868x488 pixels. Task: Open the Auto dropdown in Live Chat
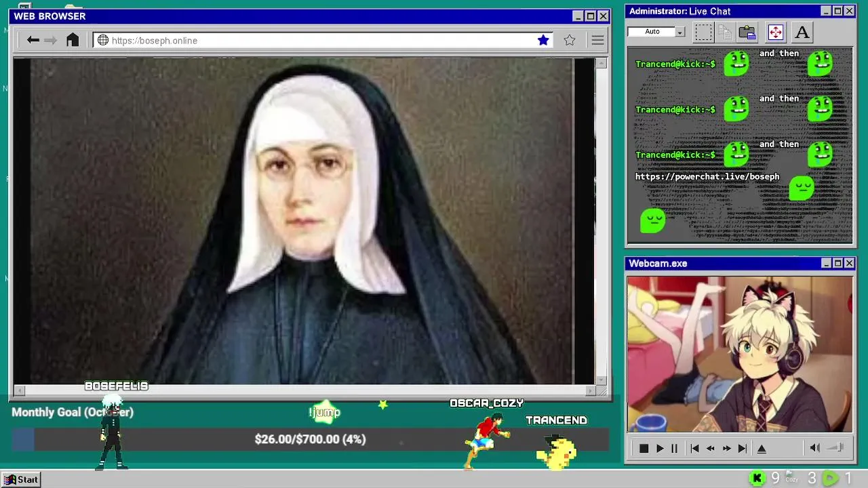pyautogui.click(x=679, y=32)
